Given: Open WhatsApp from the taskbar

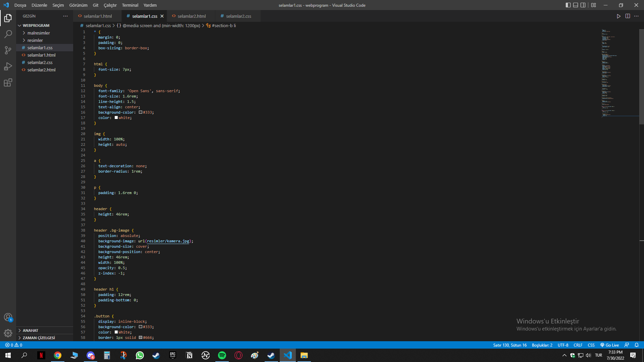Looking at the screenshot, I should coord(140,355).
